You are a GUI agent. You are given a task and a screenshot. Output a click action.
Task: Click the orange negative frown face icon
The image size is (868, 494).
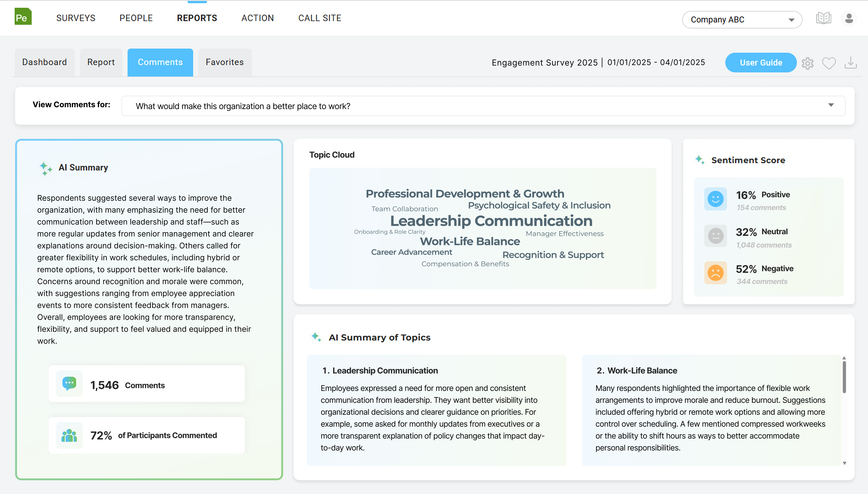pyautogui.click(x=715, y=273)
